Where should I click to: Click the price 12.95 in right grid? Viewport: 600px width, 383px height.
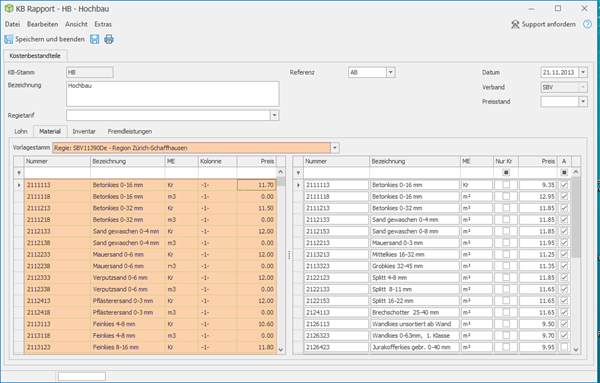click(x=538, y=197)
